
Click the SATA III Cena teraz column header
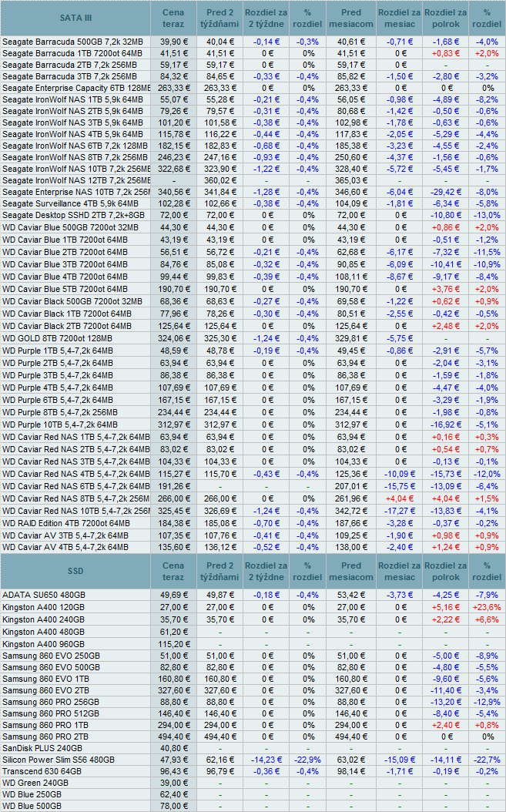173,18
